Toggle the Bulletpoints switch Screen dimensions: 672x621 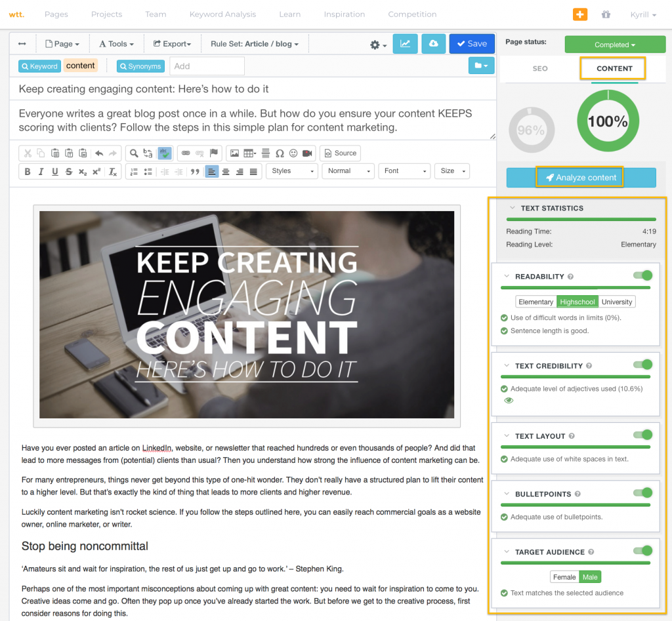[x=643, y=493]
